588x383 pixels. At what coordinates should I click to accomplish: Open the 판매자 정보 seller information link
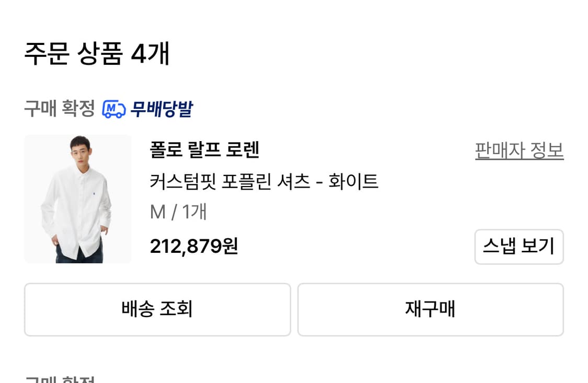(x=518, y=150)
